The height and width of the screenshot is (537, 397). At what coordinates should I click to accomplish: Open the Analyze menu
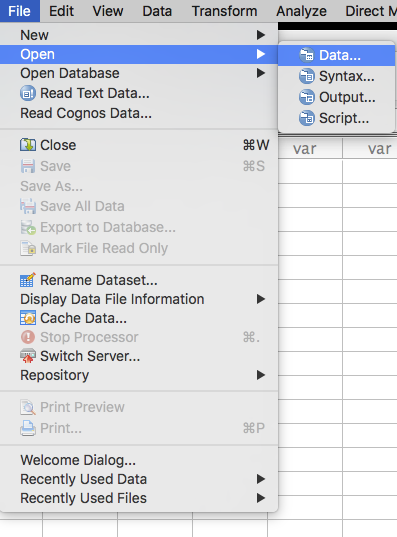pyautogui.click(x=301, y=11)
